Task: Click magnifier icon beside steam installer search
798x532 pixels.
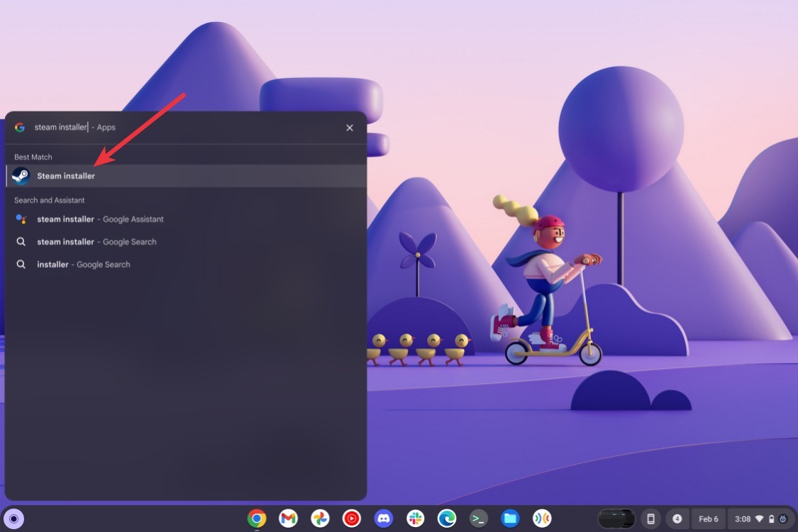Action: pos(21,242)
